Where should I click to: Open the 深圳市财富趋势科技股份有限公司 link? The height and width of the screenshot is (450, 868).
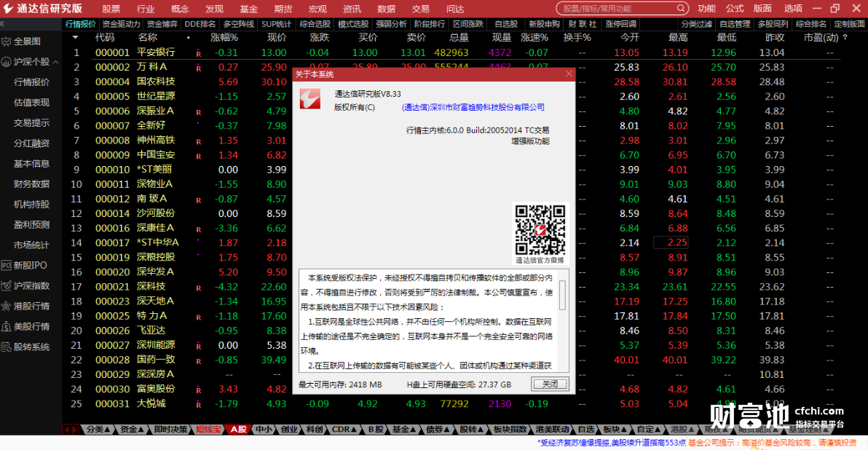(x=473, y=107)
